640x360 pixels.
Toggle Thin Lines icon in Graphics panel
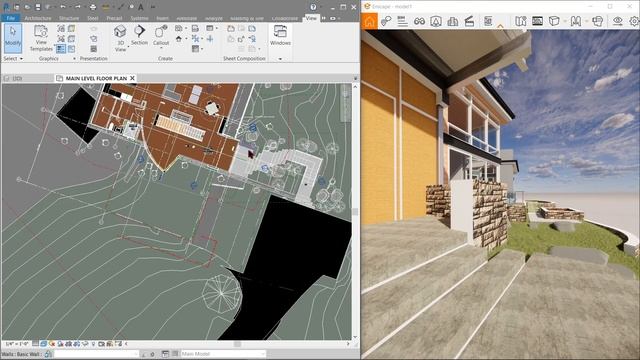[61, 49]
